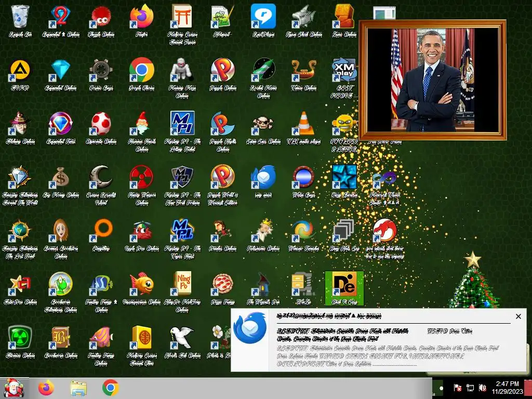Launch the Bonnie's Bookstore Deluxe icon
This screenshot has width=532, height=399.
[61, 230]
